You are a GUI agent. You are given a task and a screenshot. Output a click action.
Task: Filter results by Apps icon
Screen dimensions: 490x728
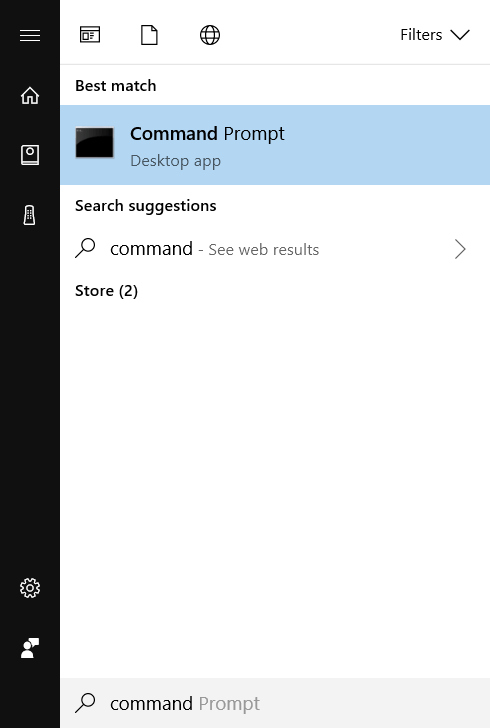(x=90, y=35)
